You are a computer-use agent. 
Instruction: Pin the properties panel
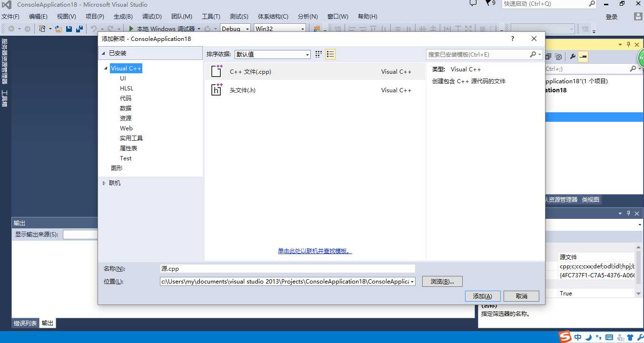(x=628, y=214)
